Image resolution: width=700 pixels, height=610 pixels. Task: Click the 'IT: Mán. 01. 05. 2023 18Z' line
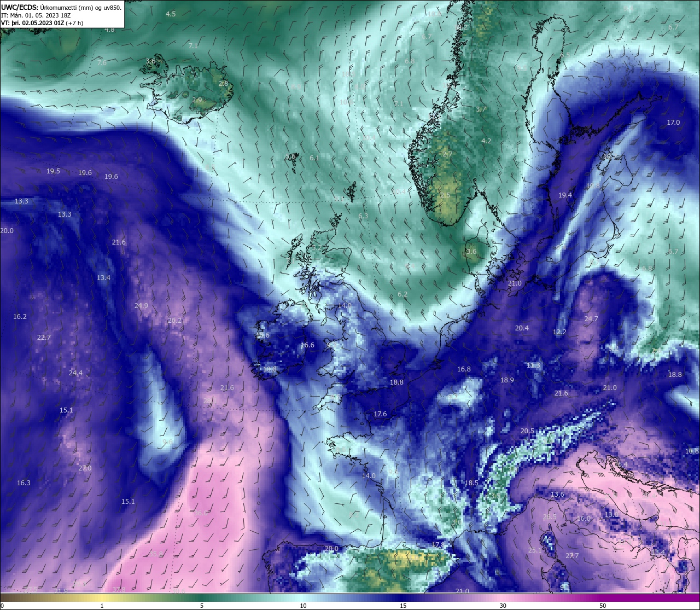tap(36, 15)
